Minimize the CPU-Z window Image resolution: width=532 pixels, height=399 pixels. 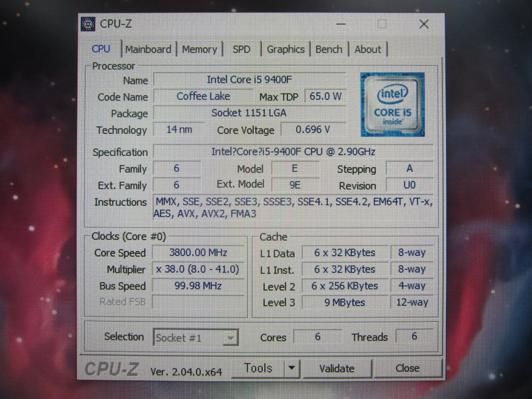[341, 24]
